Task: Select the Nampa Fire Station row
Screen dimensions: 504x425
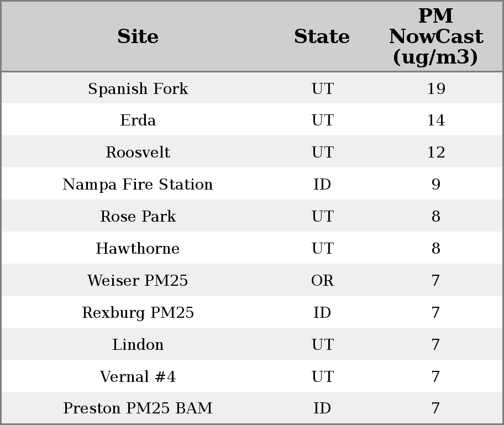Action: (138, 185)
